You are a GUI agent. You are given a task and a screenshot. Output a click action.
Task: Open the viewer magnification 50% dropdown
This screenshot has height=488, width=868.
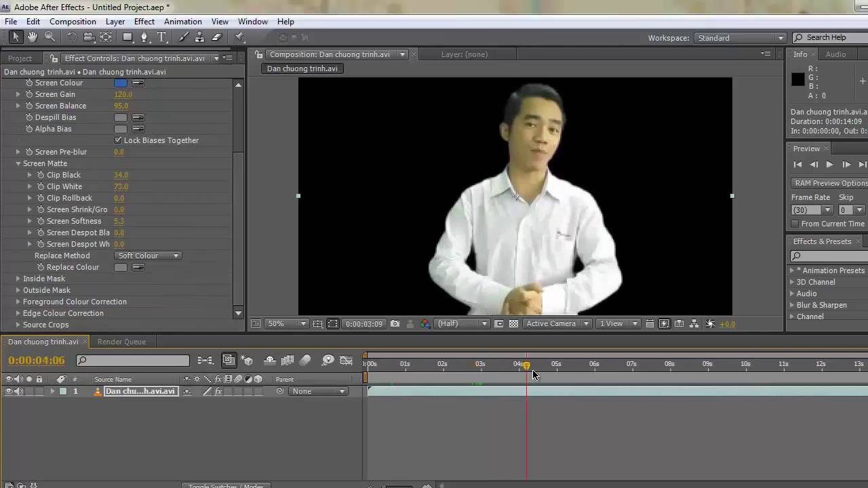pyautogui.click(x=287, y=324)
